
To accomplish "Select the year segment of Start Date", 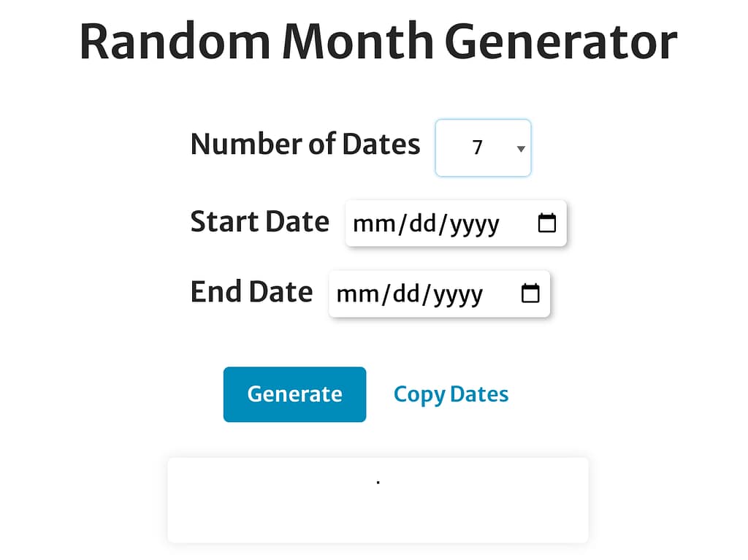I will (x=474, y=223).
